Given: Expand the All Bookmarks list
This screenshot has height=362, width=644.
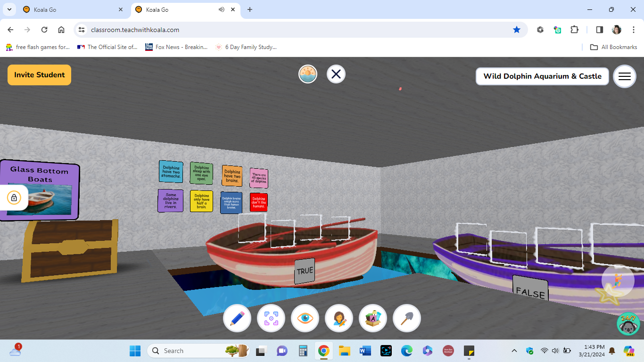Looking at the screenshot, I should [x=613, y=47].
